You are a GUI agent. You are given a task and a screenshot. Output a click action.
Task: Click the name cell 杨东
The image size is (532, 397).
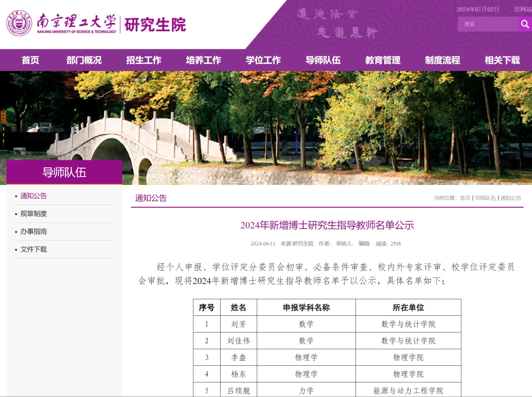coord(239,374)
